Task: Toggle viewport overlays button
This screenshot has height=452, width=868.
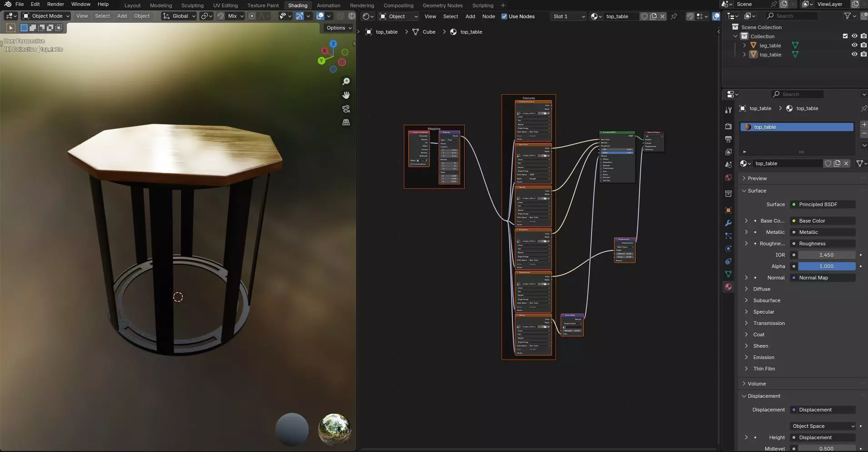Action: pos(320,16)
